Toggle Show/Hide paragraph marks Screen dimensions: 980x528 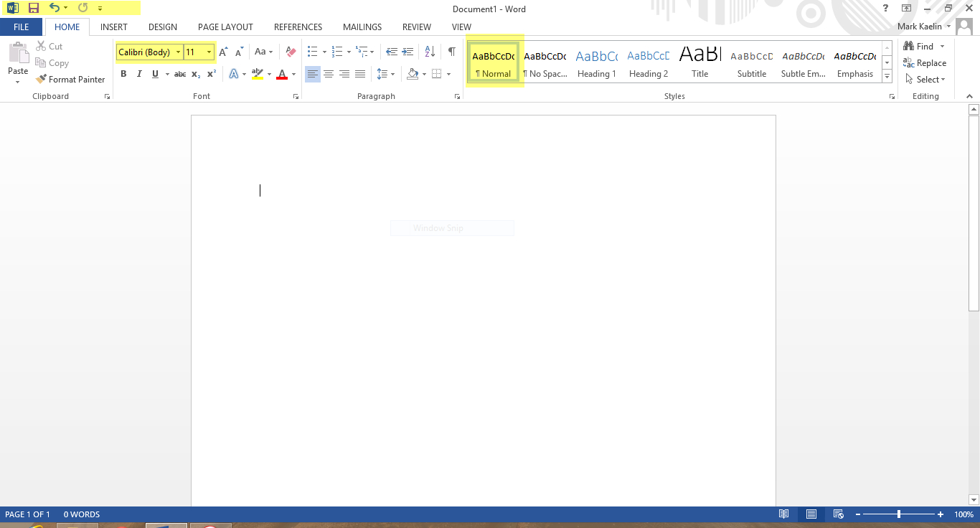[x=451, y=52]
